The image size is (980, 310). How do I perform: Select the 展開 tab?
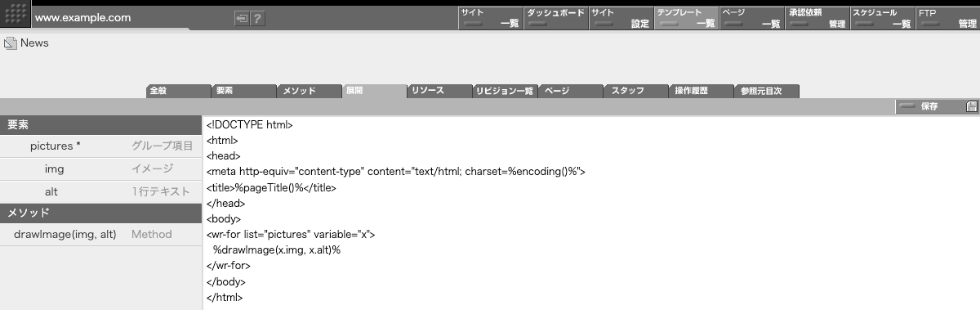pyautogui.click(x=374, y=91)
